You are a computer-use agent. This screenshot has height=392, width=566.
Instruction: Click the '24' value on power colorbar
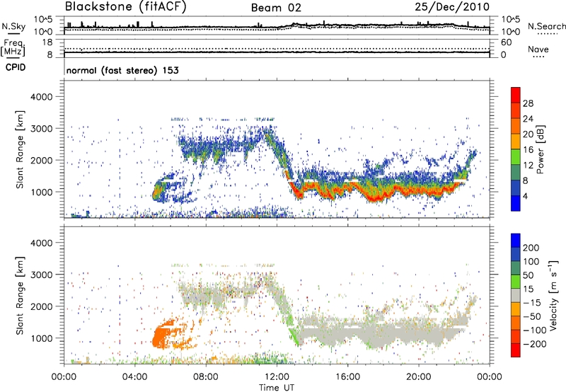528,119
